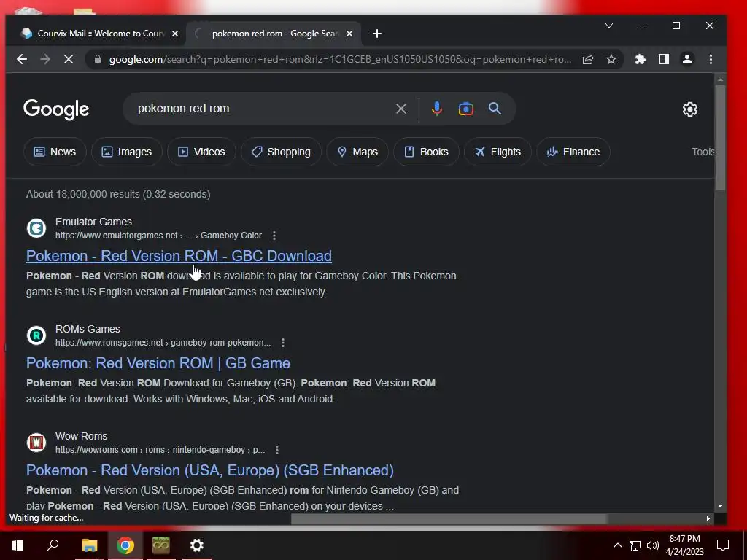This screenshot has width=747, height=560.
Task: Go back to the previous page
Action: [x=22, y=59]
